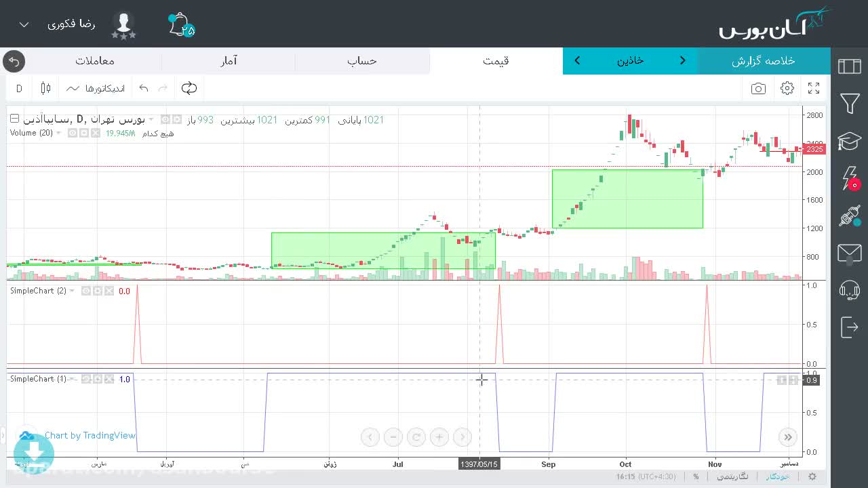The height and width of the screenshot is (488, 868).
Task: Open the mail envelope in sidebar
Action: pos(850,253)
